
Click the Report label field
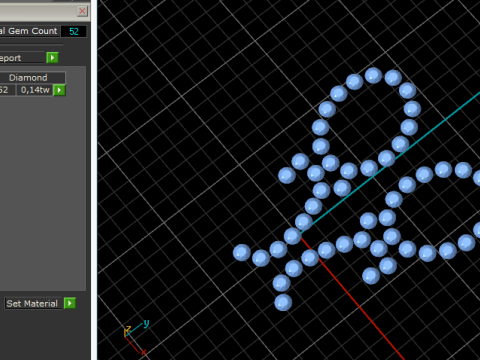coord(22,58)
